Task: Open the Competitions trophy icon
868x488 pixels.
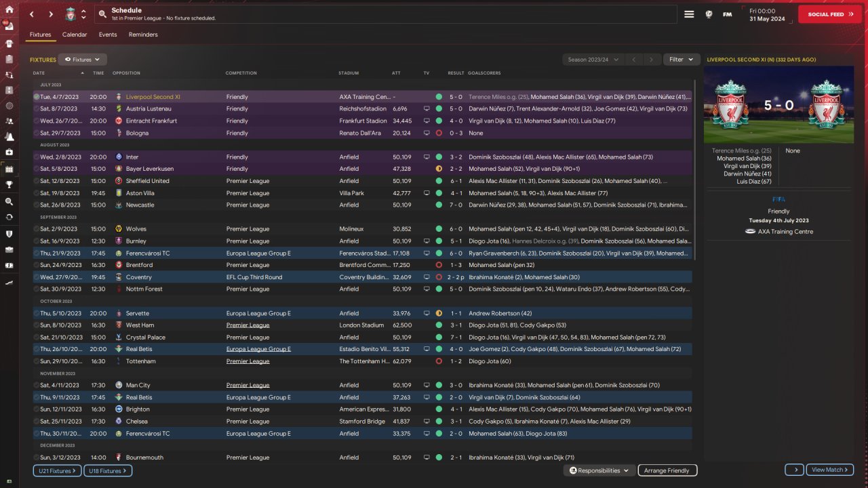Action: click(x=9, y=184)
